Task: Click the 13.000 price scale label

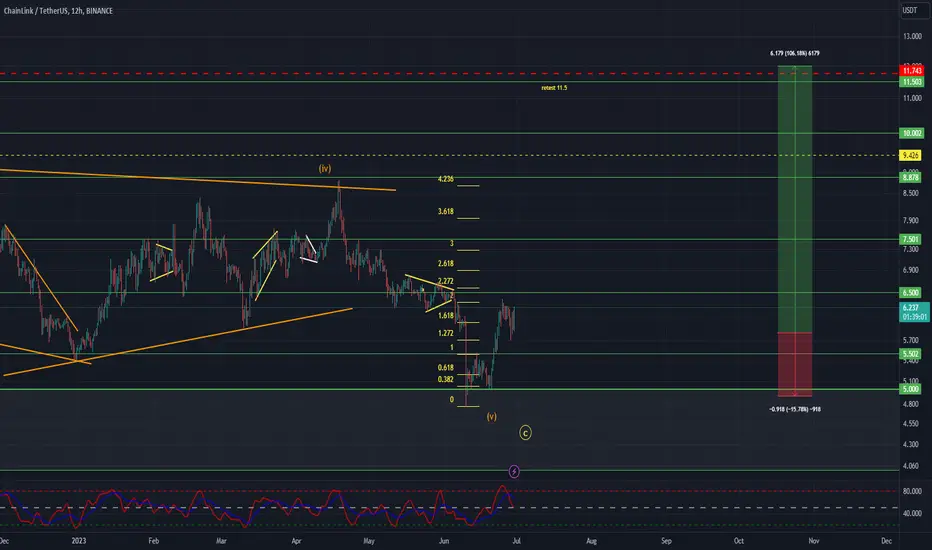Action: pyautogui.click(x=912, y=36)
